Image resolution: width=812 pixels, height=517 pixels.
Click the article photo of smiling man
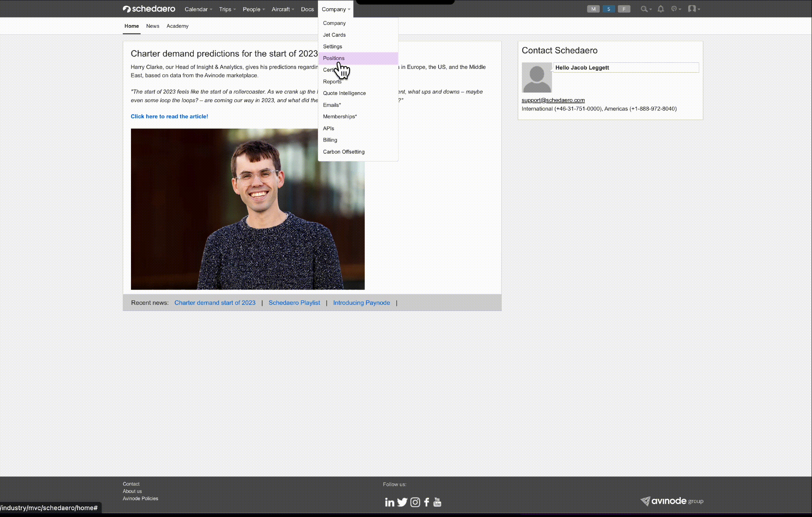tap(248, 209)
